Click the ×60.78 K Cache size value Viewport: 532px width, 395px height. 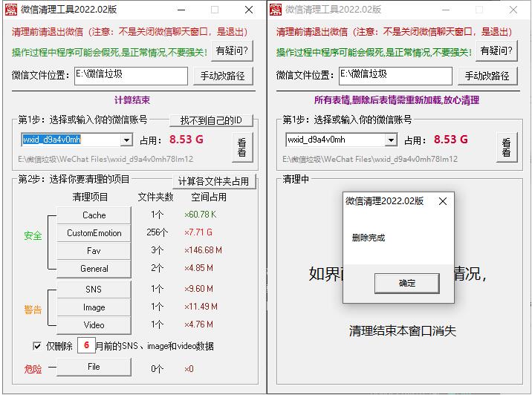point(200,215)
